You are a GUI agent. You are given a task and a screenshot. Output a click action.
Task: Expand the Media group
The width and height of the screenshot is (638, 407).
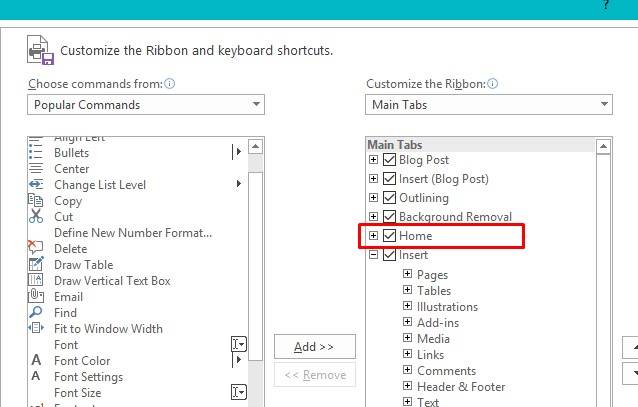[407, 338]
